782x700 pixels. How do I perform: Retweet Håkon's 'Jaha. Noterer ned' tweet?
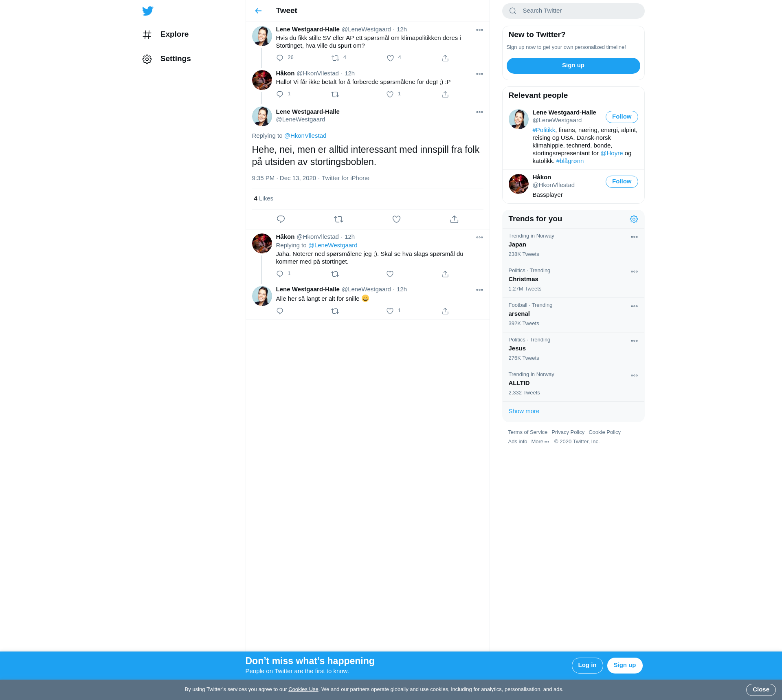click(335, 274)
